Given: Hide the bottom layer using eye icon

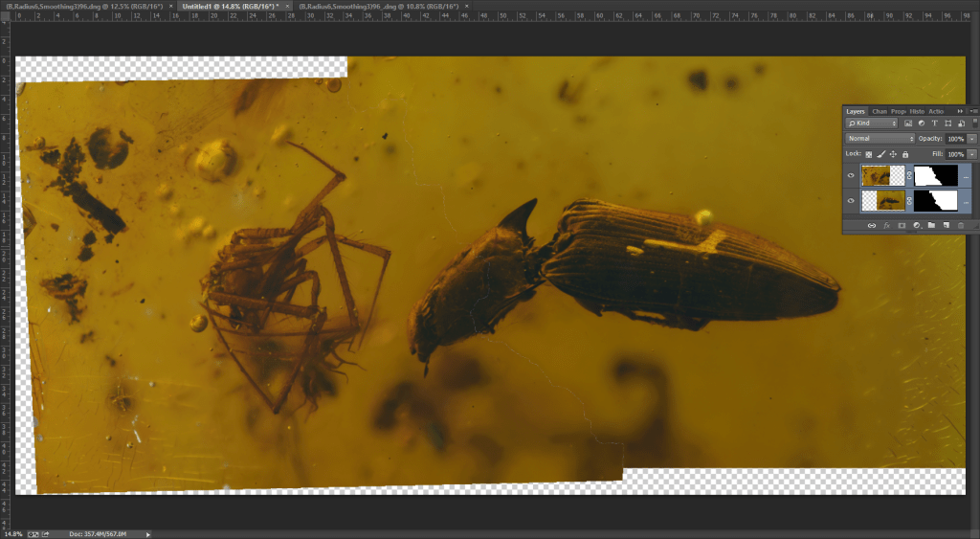Looking at the screenshot, I should [x=852, y=201].
